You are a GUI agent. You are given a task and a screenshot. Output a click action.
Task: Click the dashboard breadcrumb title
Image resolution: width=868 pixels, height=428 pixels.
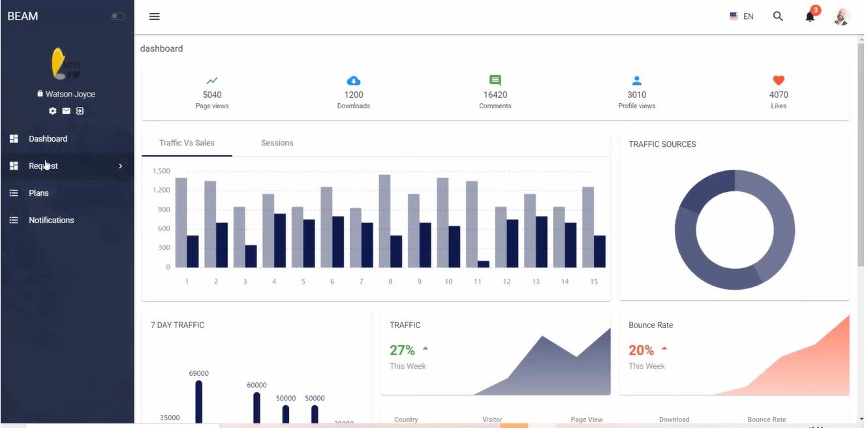click(x=161, y=49)
